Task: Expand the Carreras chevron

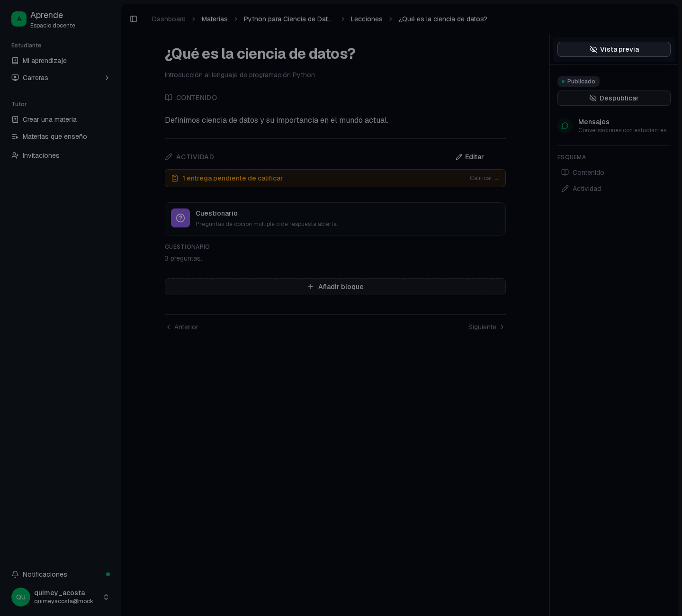Action: tap(107, 78)
